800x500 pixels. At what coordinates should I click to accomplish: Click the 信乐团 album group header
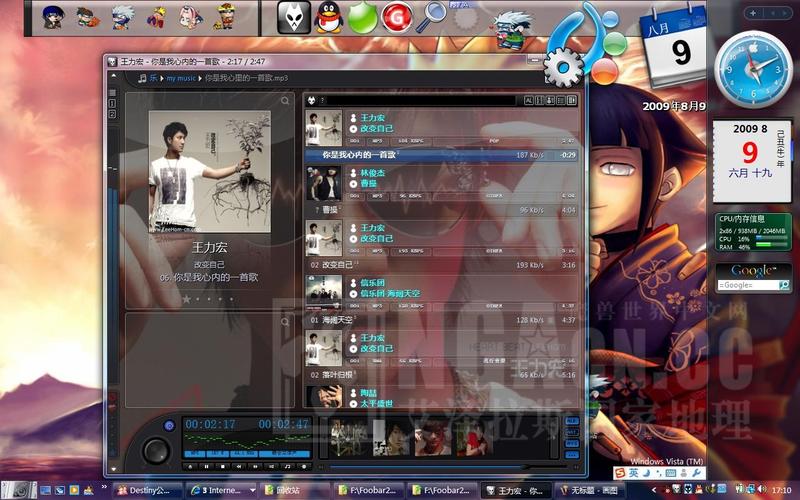click(x=441, y=293)
